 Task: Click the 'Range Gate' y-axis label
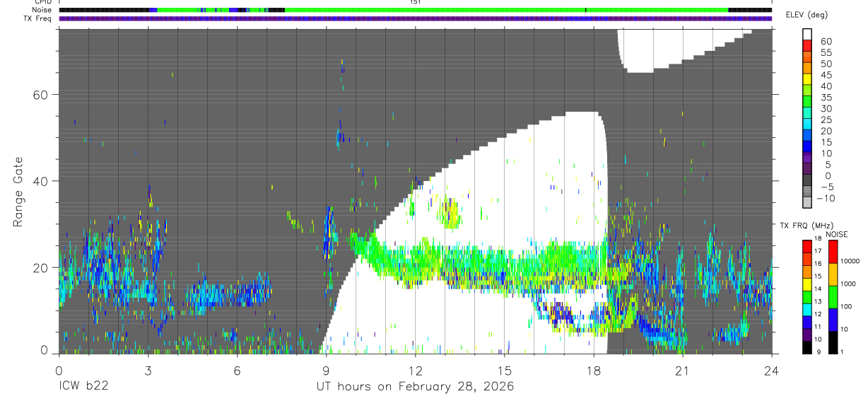tap(18, 192)
